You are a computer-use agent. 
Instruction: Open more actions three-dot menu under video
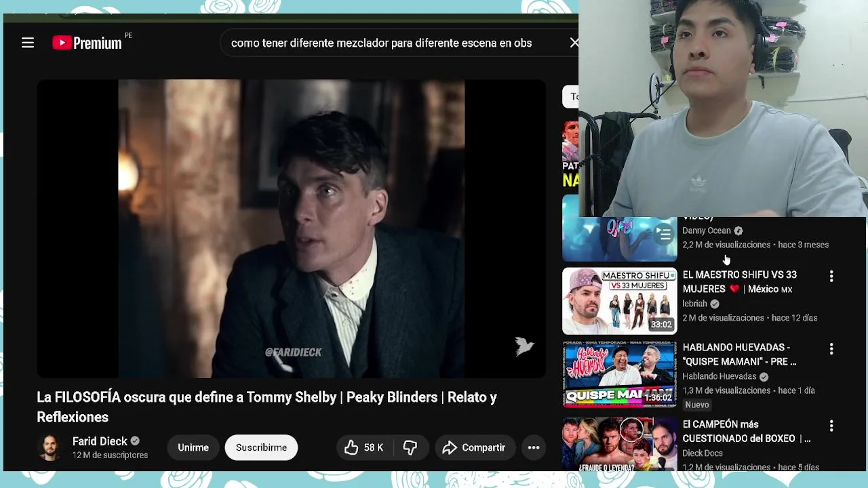tap(534, 447)
